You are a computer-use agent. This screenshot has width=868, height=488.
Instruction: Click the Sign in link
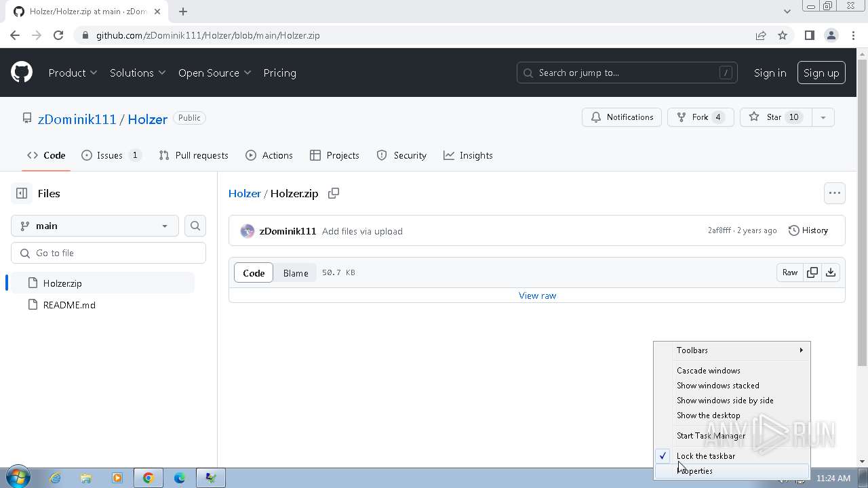[770, 73]
